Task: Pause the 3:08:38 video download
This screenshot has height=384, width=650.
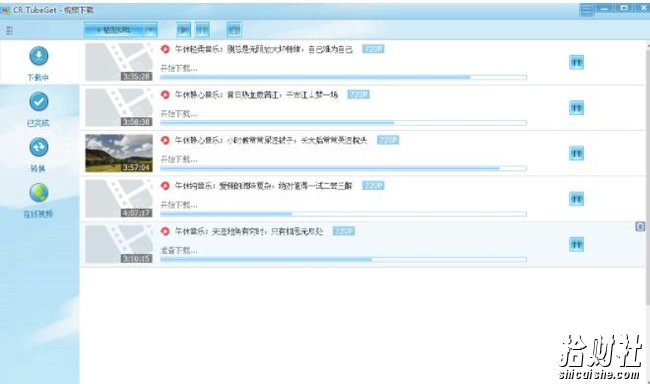Action: (x=576, y=108)
